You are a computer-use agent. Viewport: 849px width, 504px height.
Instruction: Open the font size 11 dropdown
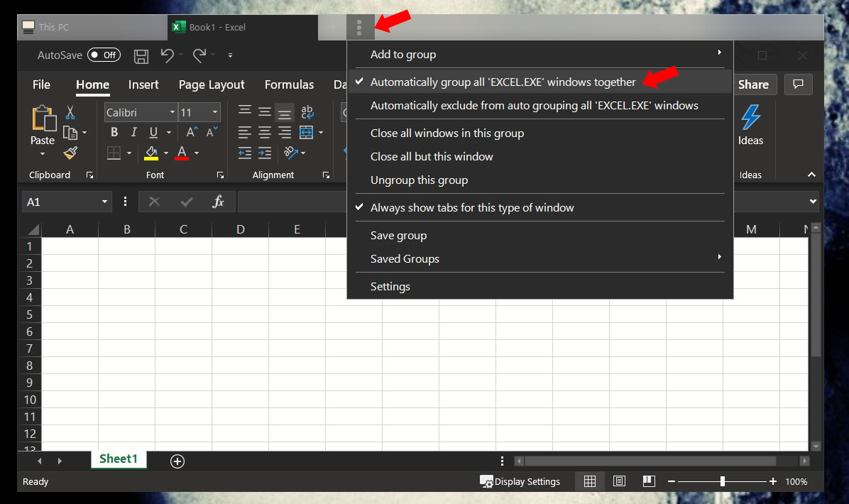215,113
